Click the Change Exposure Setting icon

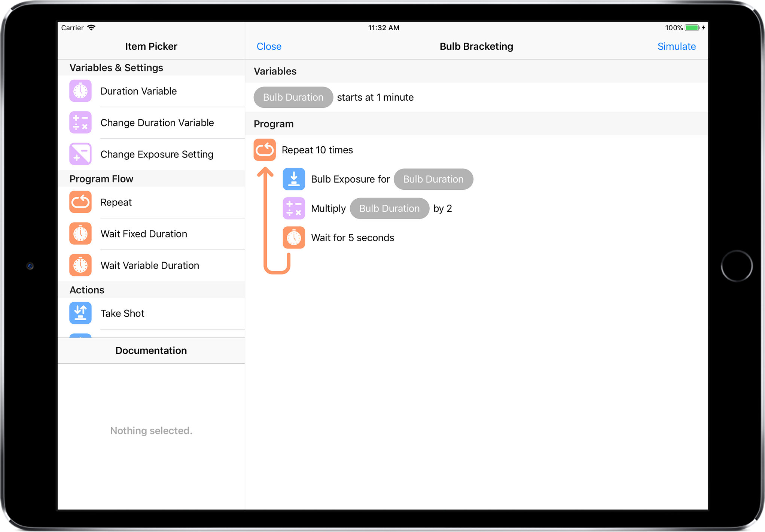click(x=80, y=154)
